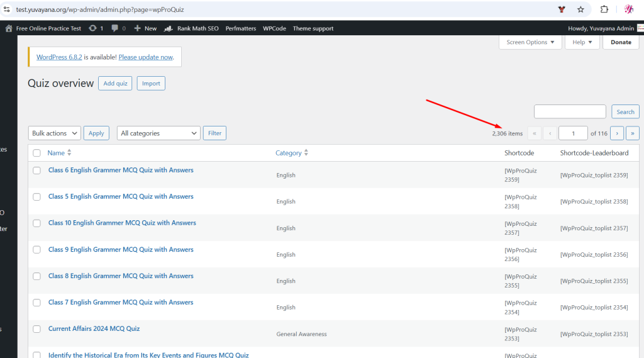
Task: Expand the All categories dropdown
Action: pyautogui.click(x=158, y=133)
